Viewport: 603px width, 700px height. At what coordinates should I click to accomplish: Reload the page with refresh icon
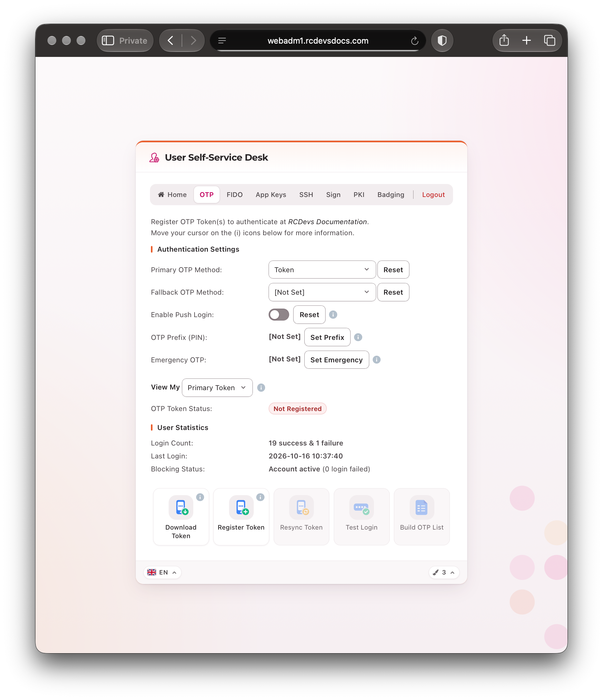tap(414, 41)
